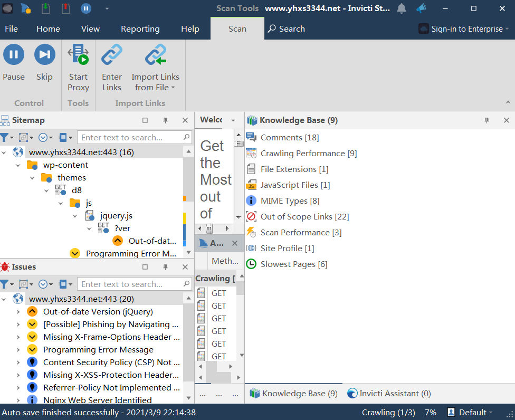
Task: Switch to the View ribbon tab
Action: point(90,29)
